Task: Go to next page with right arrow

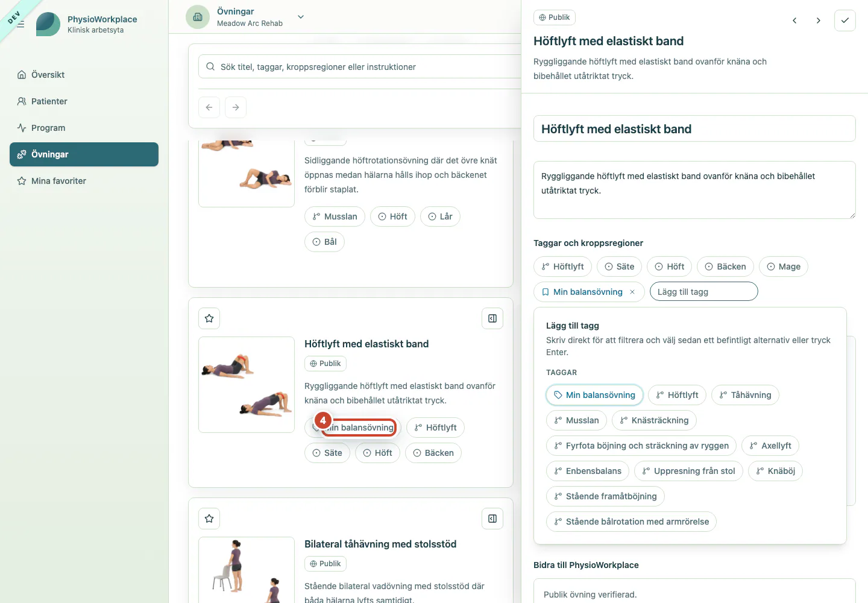Action: (236, 107)
